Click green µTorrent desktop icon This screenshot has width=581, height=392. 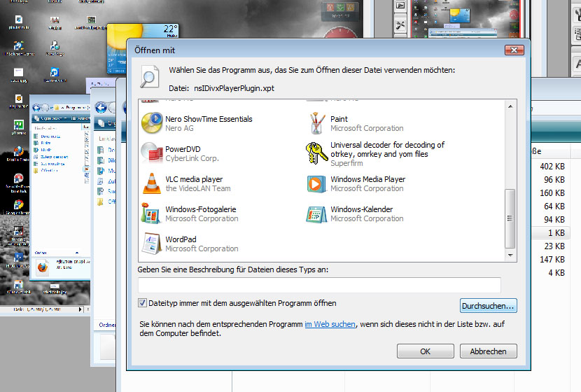pos(18,127)
